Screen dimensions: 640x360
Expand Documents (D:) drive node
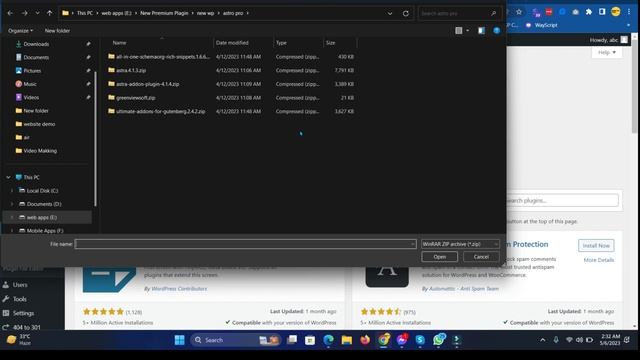(x=11, y=204)
